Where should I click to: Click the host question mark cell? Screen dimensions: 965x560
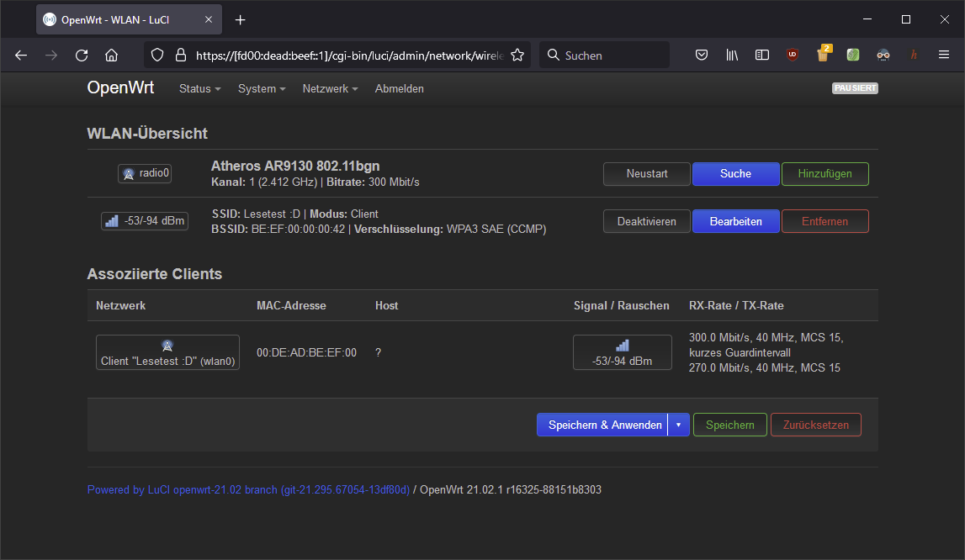click(x=378, y=352)
